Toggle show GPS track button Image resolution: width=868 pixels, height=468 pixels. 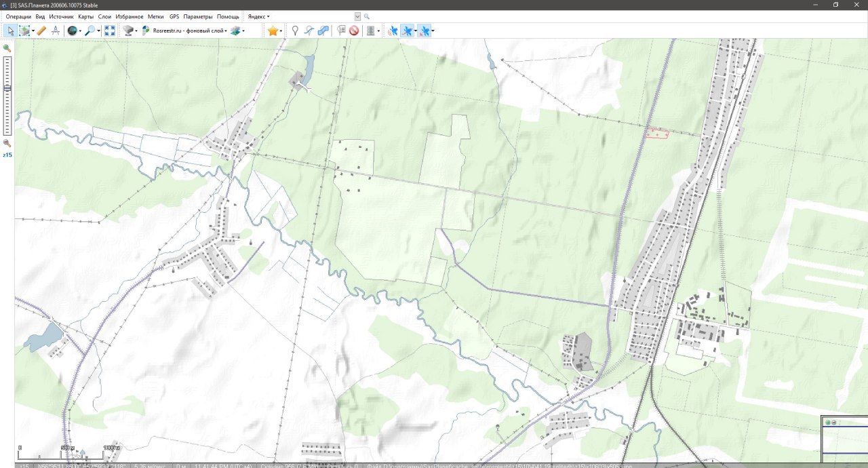407,31
